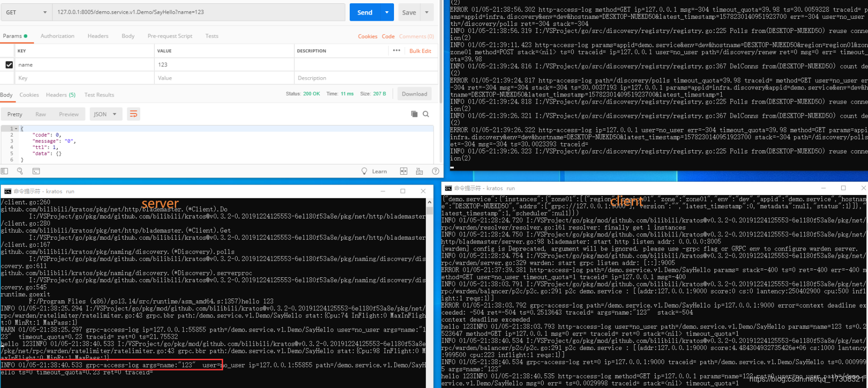Click the name parameter value 123
The height and width of the screenshot is (388, 868).
163,65
